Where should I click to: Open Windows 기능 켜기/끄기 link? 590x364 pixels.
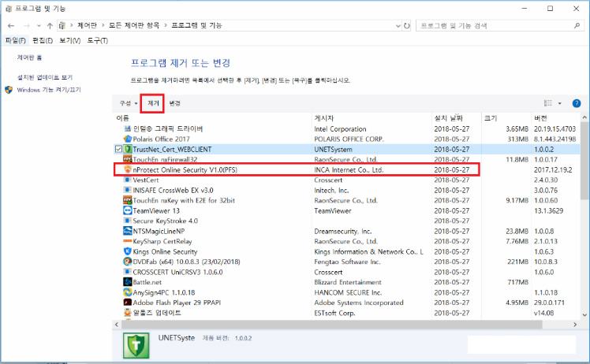coord(49,90)
